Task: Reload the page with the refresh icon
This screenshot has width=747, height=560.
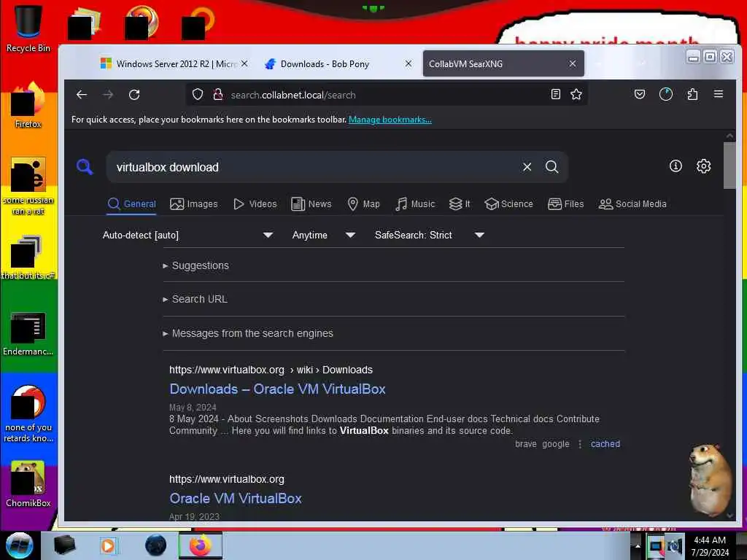Action: [x=134, y=95]
